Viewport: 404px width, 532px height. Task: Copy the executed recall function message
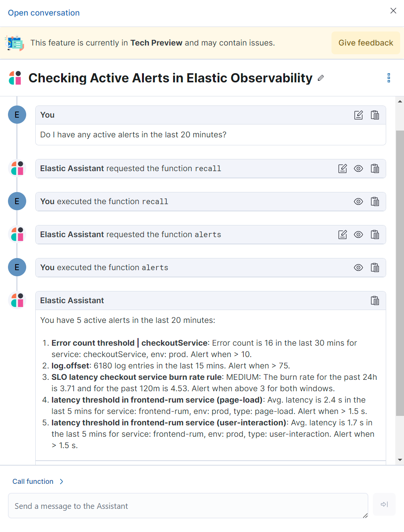tap(375, 201)
